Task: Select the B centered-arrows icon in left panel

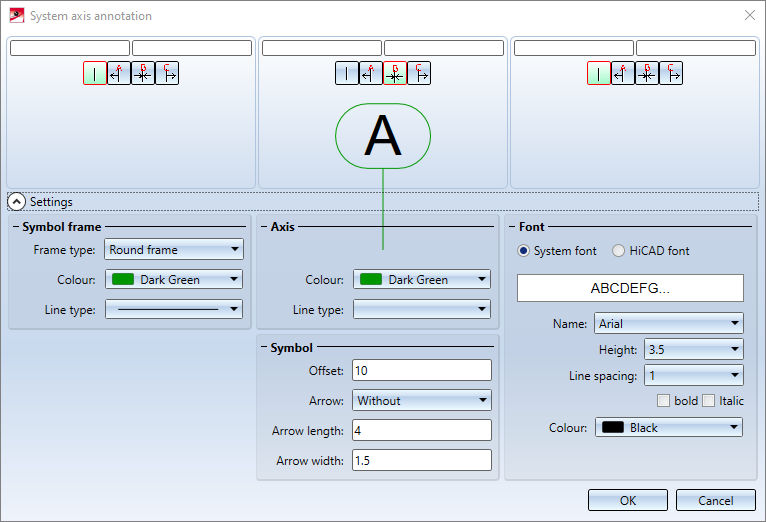Action: tap(143, 73)
